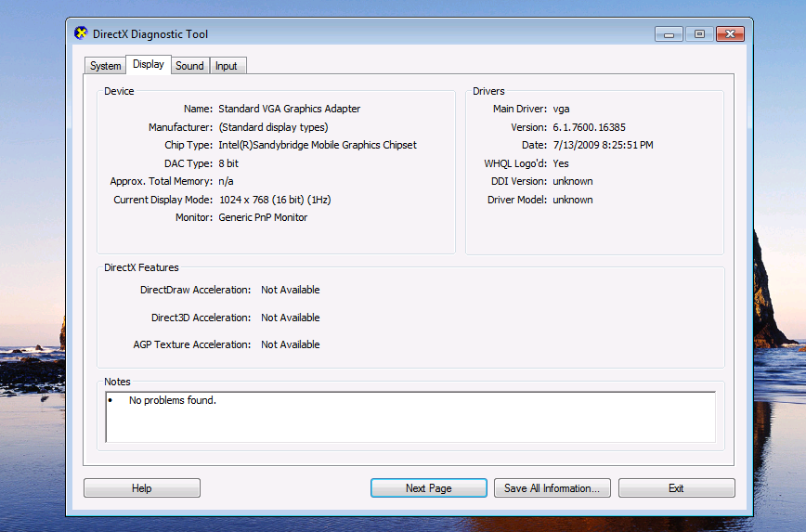Click the Help button
Screen dimensions: 806x532
click(x=142, y=487)
